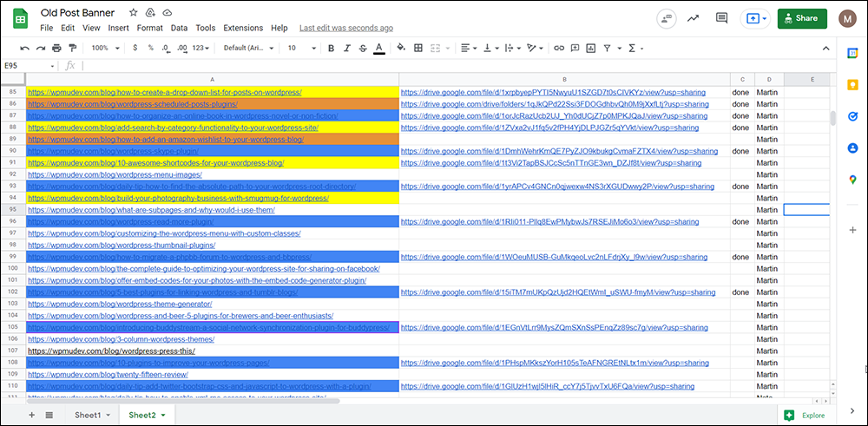Screen dimensions: 868x426
Task: Collapse the toolbar with the up chevron
Action: (826, 48)
